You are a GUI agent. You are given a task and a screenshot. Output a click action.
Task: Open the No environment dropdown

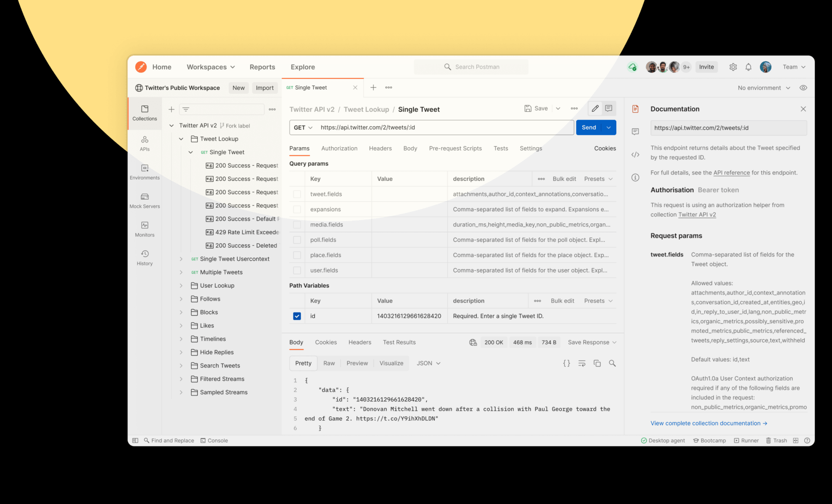click(764, 88)
